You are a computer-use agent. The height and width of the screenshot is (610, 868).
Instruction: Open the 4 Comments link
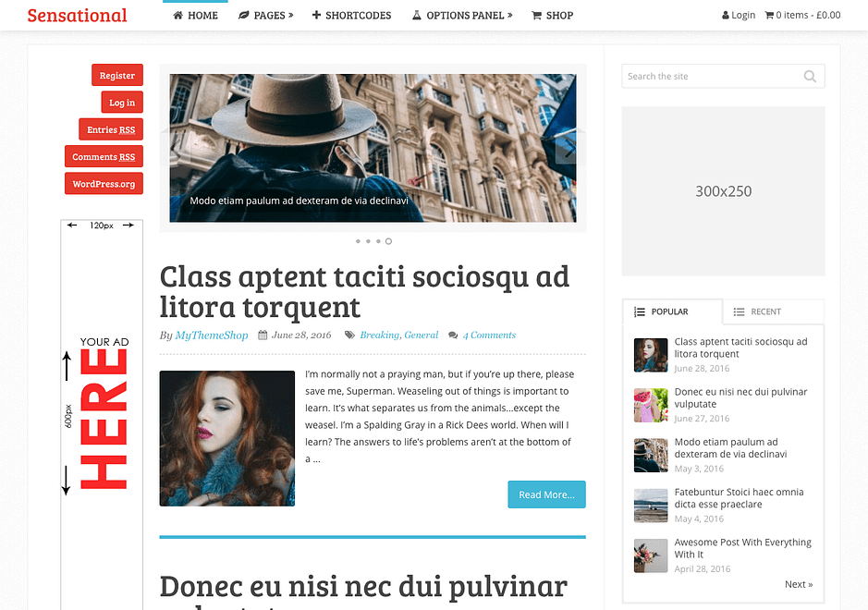tap(489, 335)
